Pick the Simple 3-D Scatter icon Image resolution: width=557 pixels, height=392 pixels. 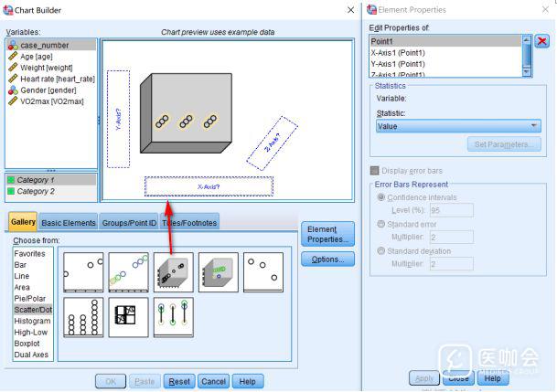coord(173,271)
